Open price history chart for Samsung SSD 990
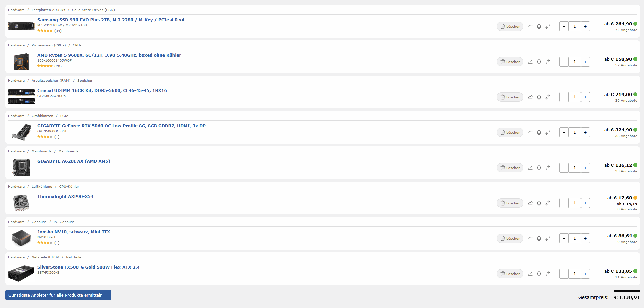Viewport: 644px width, 308px height. (530, 26)
